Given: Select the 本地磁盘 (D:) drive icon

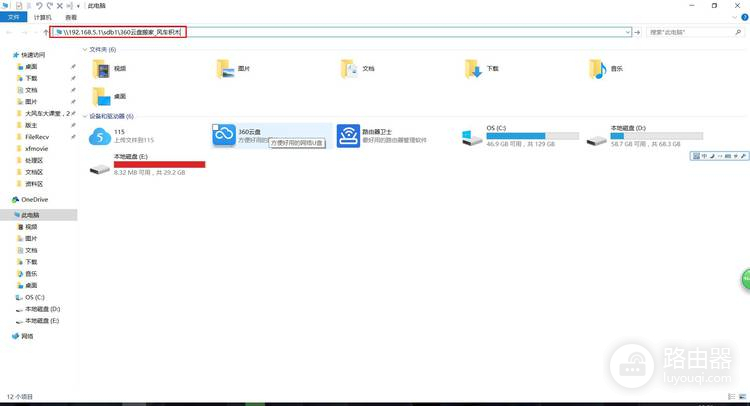Looking at the screenshot, I should coord(596,140).
